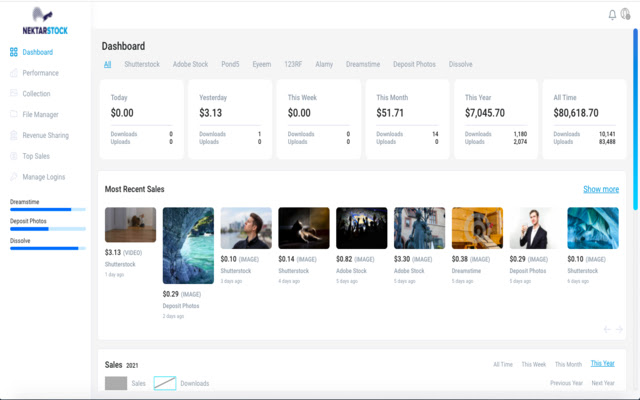This screenshot has width=640, height=400.
Task: Click the This Year value $7,045.70
Action: [485, 113]
